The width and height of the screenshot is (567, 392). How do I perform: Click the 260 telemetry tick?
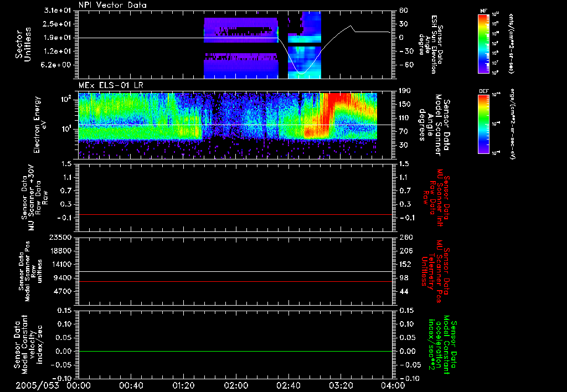pyautogui.click(x=406, y=238)
